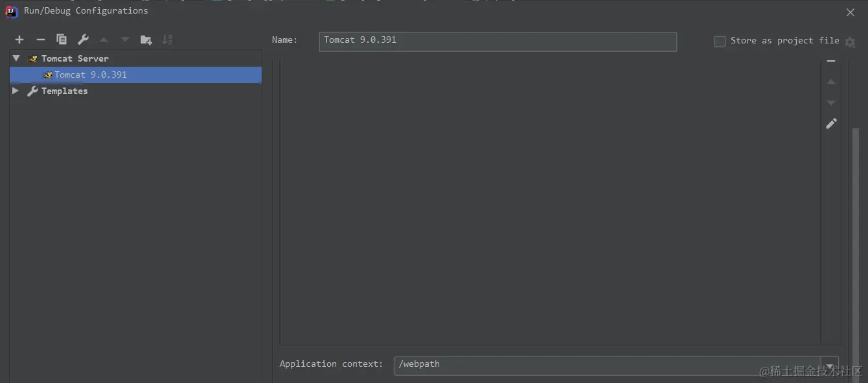Enable Store as project file checkbox

[x=720, y=41]
